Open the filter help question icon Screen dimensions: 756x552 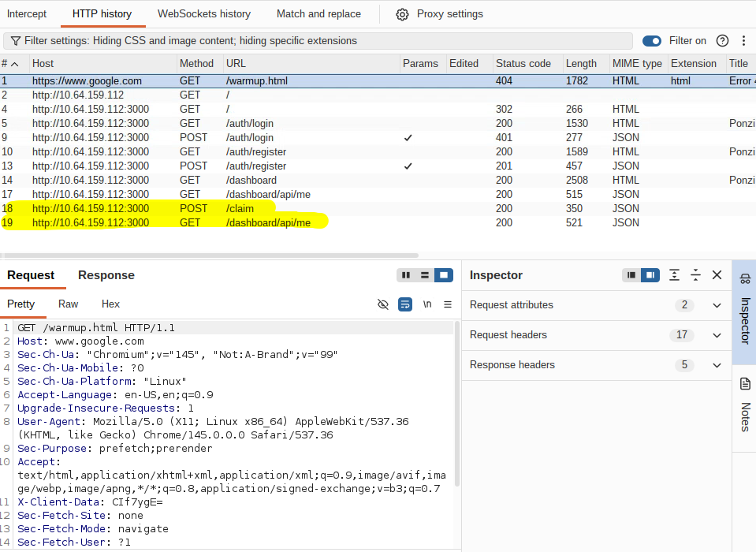[x=722, y=41]
